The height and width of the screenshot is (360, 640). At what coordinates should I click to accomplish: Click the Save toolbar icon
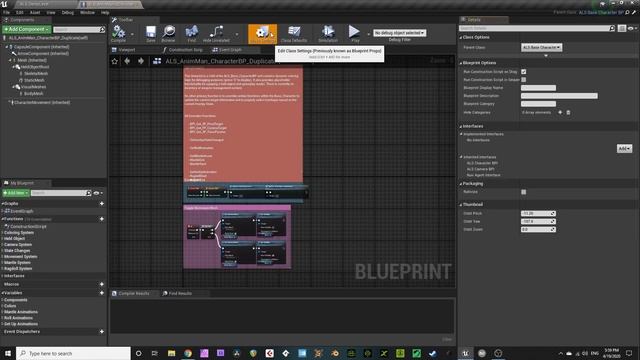151,33
